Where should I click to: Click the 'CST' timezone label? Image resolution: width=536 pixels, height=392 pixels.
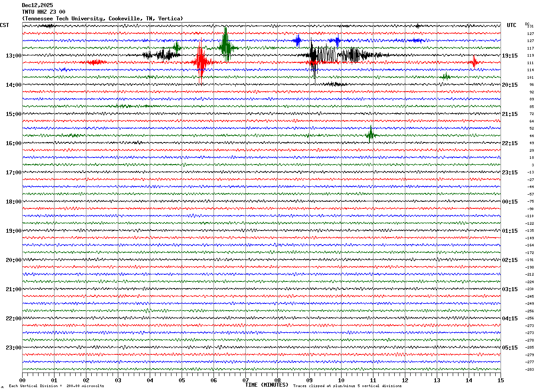pyautogui.click(x=4, y=25)
